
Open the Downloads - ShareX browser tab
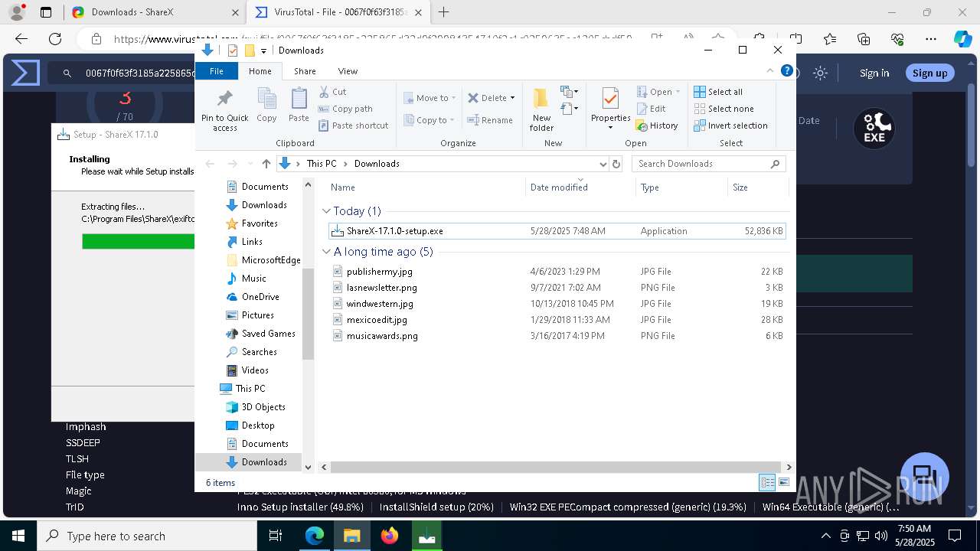(154, 12)
